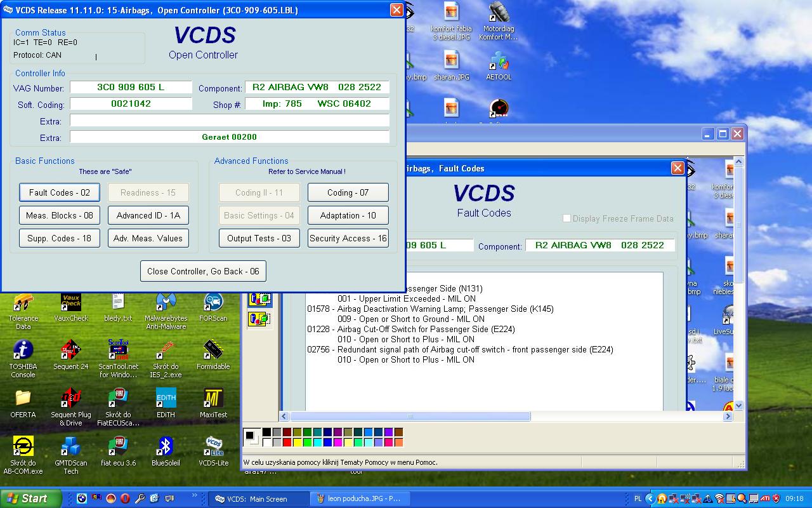Click the Component field in Open Controller
812x508 pixels.
click(x=317, y=87)
